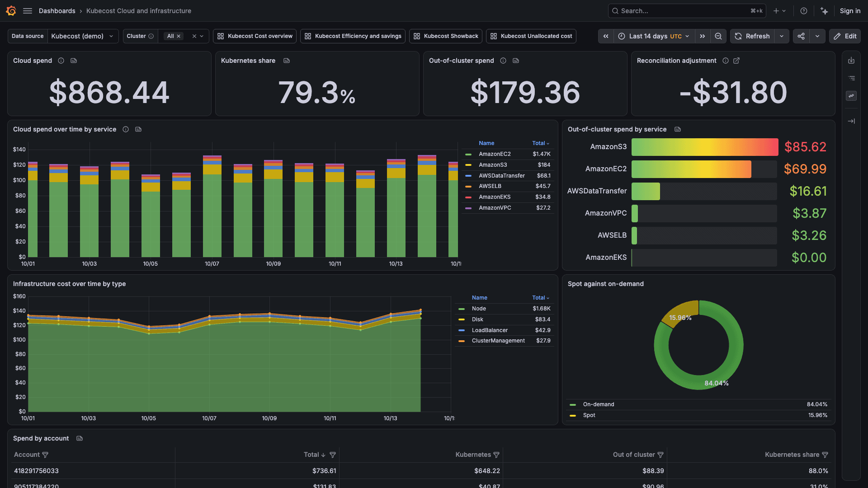Image resolution: width=868 pixels, height=488 pixels.
Task: Open the hamburger navigation menu
Action: point(28,11)
